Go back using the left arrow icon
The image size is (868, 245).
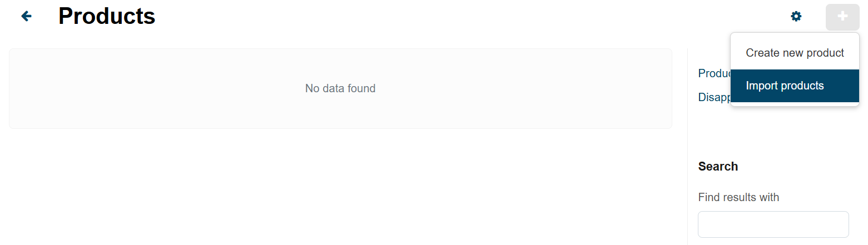26,17
